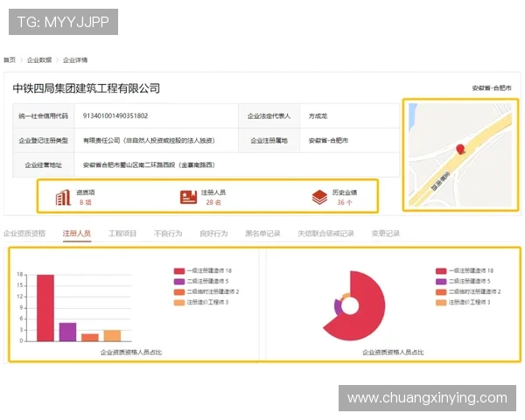Click the 注册人员 certificate card icon

click(x=188, y=197)
